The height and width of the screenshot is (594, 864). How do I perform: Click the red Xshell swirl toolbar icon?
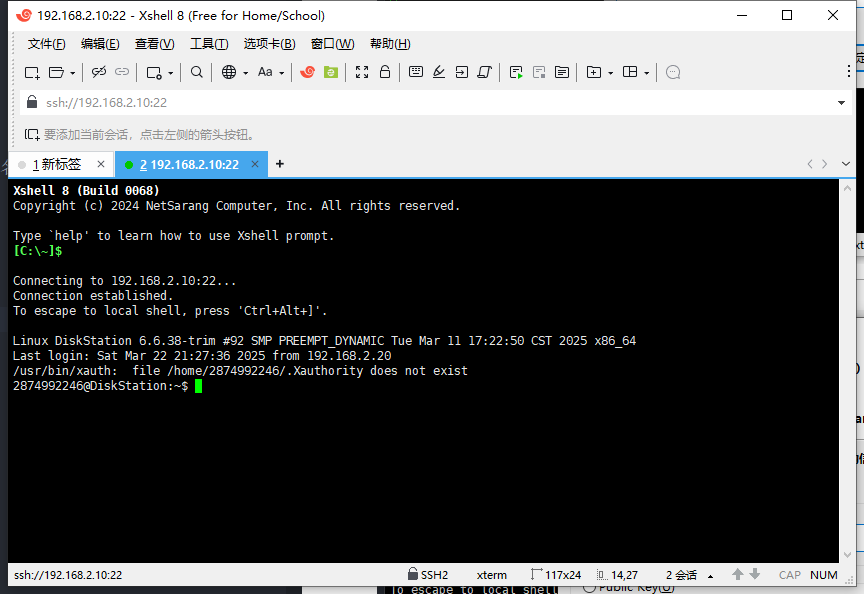(x=308, y=72)
